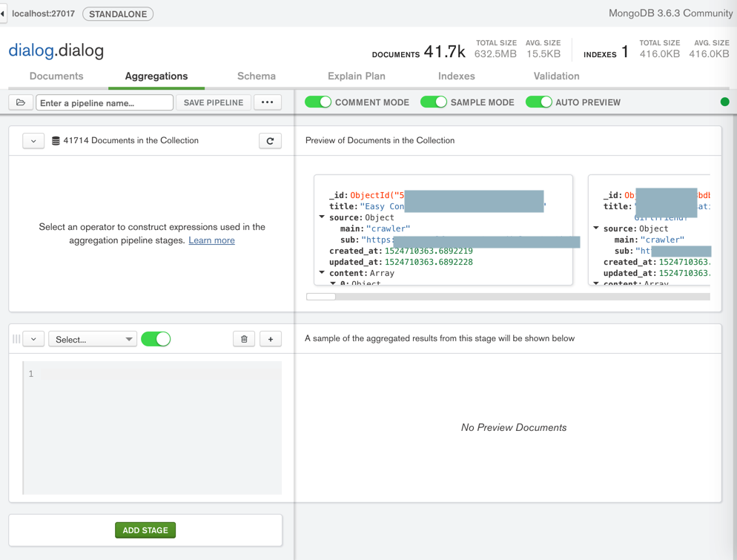Turn off Sample Mode

click(434, 102)
